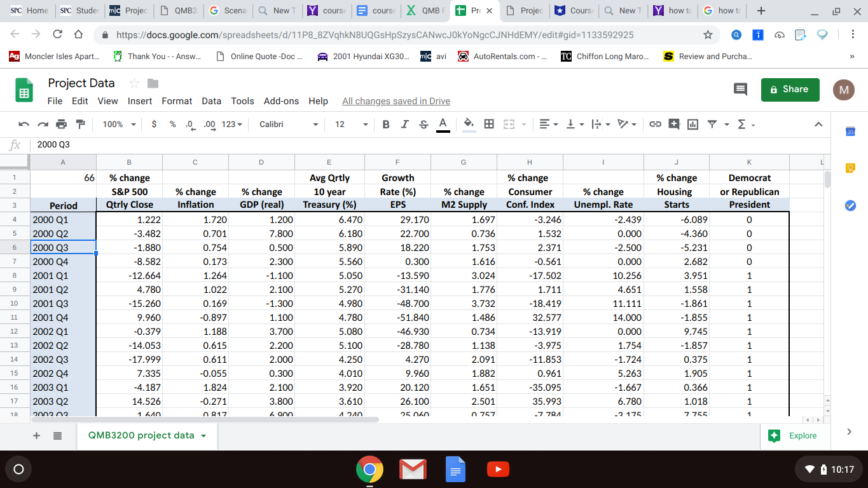Increase decimal places
The width and height of the screenshot is (868, 488).
coord(209,125)
